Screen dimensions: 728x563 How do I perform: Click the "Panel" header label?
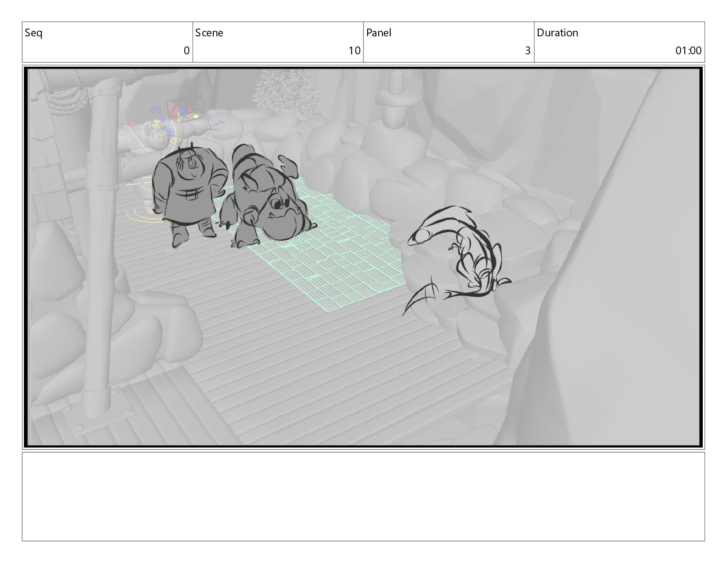(x=379, y=33)
